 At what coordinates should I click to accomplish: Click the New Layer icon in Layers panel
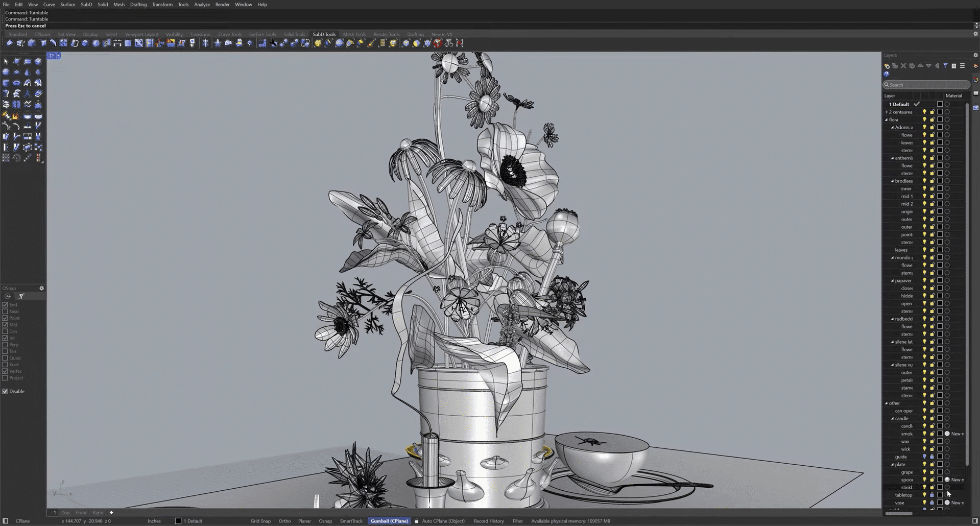click(887, 66)
